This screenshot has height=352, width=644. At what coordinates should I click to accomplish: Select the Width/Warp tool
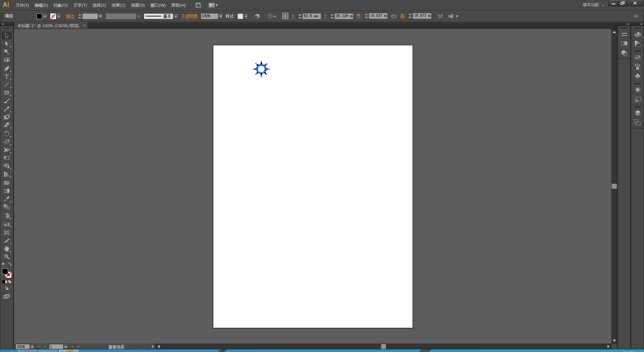click(7, 150)
